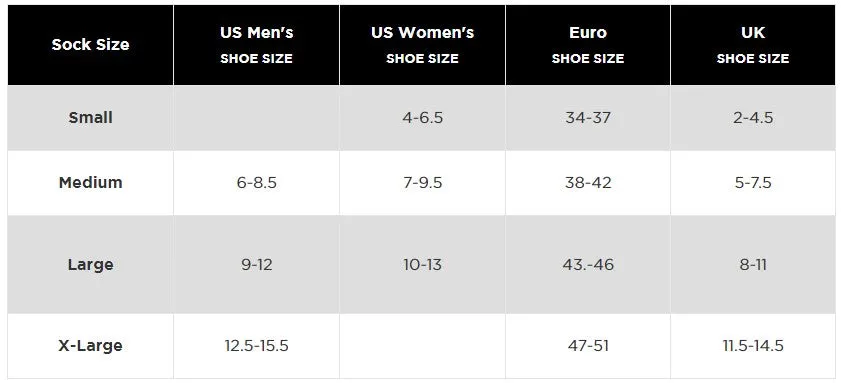Image resolution: width=841 pixels, height=383 pixels.
Task: Select the Large sock size label
Action: pyautogui.click(x=90, y=264)
